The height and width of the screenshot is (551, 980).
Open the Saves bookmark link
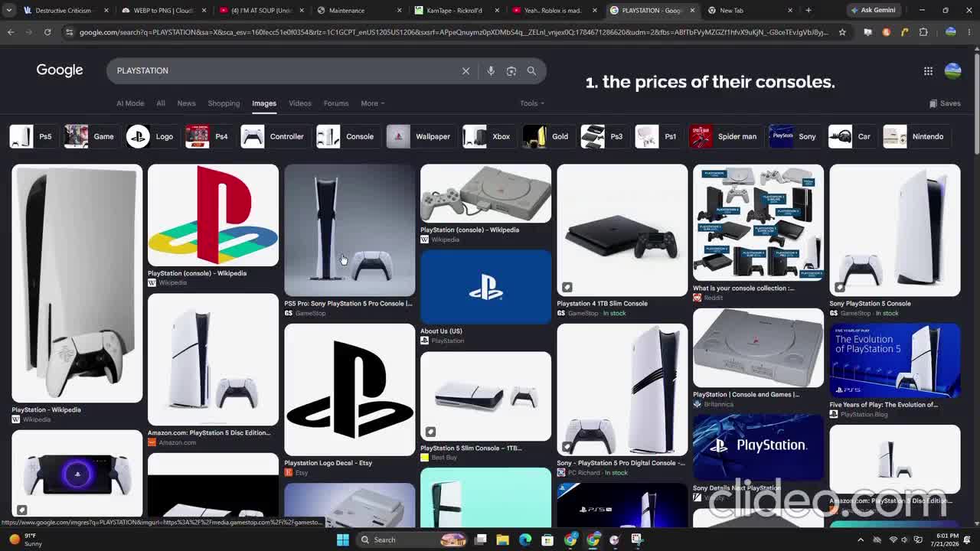coord(945,103)
